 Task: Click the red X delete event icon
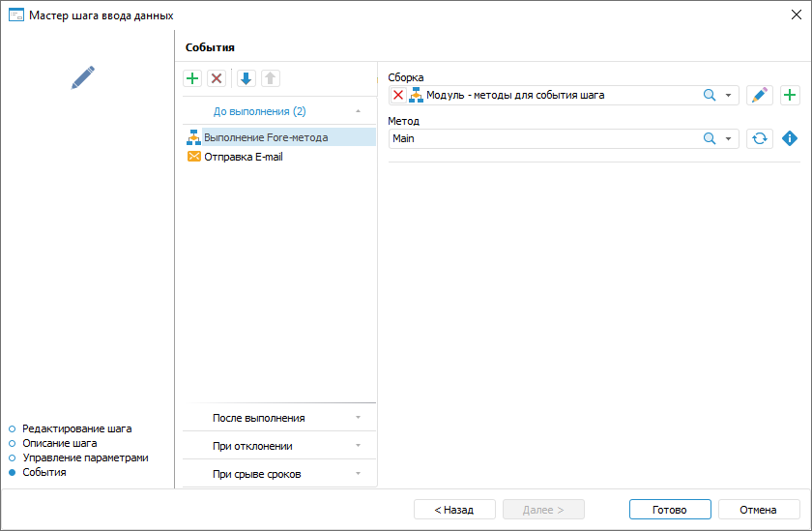pos(217,78)
